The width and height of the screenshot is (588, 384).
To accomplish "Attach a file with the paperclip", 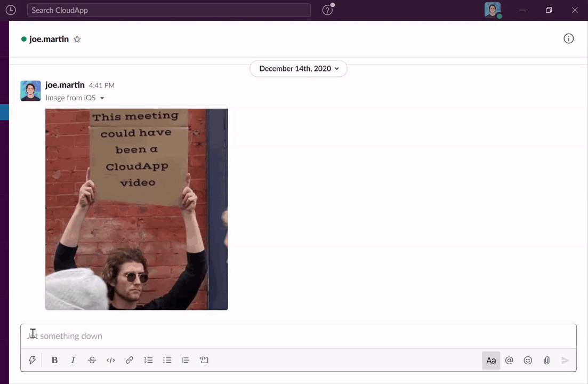I will coord(547,361).
